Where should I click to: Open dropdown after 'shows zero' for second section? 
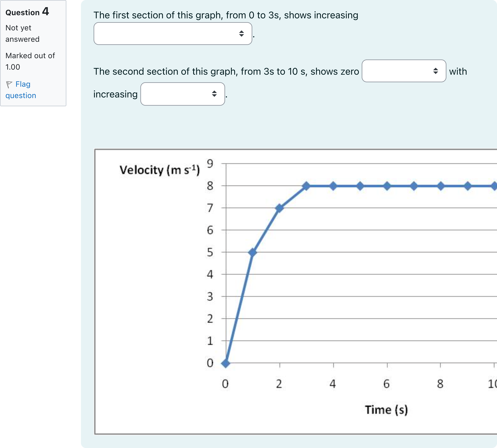[404, 71]
